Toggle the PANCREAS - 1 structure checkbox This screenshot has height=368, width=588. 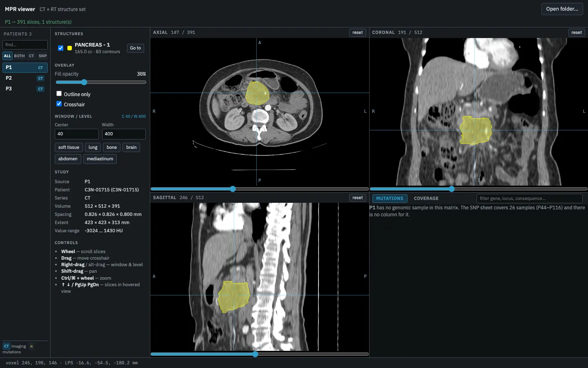(60, 48)
